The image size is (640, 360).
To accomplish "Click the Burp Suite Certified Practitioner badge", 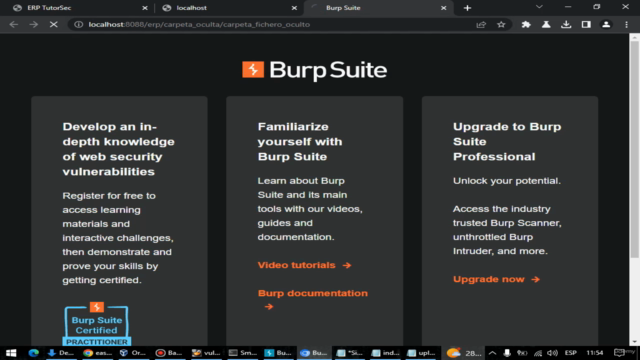I will 96,324.
